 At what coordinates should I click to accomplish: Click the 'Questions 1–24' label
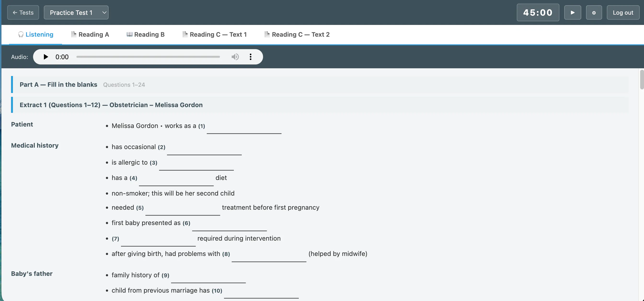(x=124, y=85)
